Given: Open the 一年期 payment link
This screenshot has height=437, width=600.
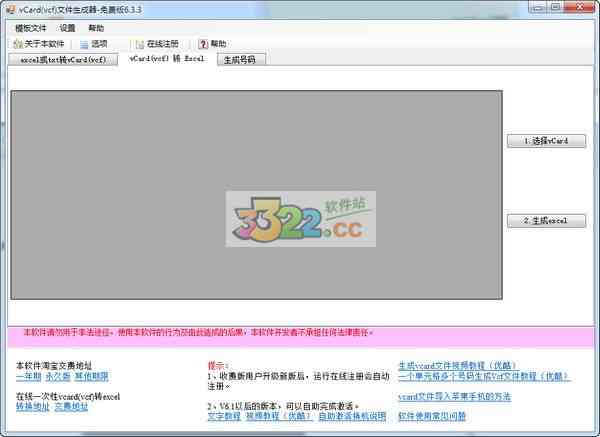Looking at the screenshot, I should (29, 377).
